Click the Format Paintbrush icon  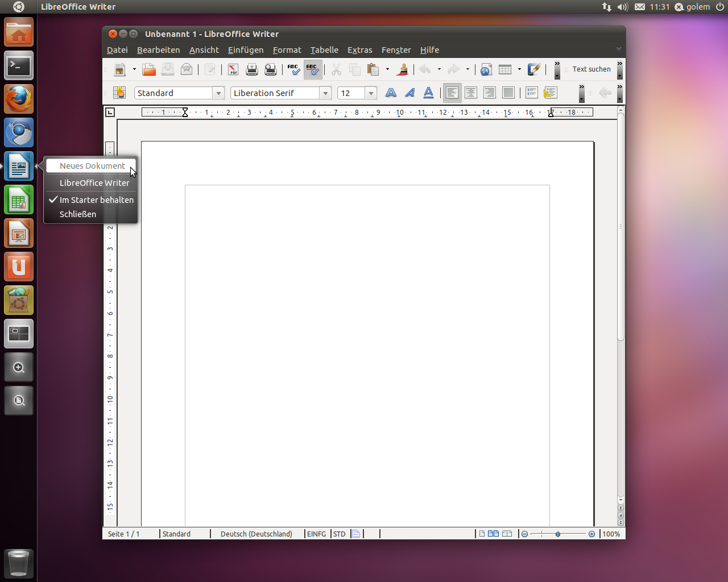point(403,69)
